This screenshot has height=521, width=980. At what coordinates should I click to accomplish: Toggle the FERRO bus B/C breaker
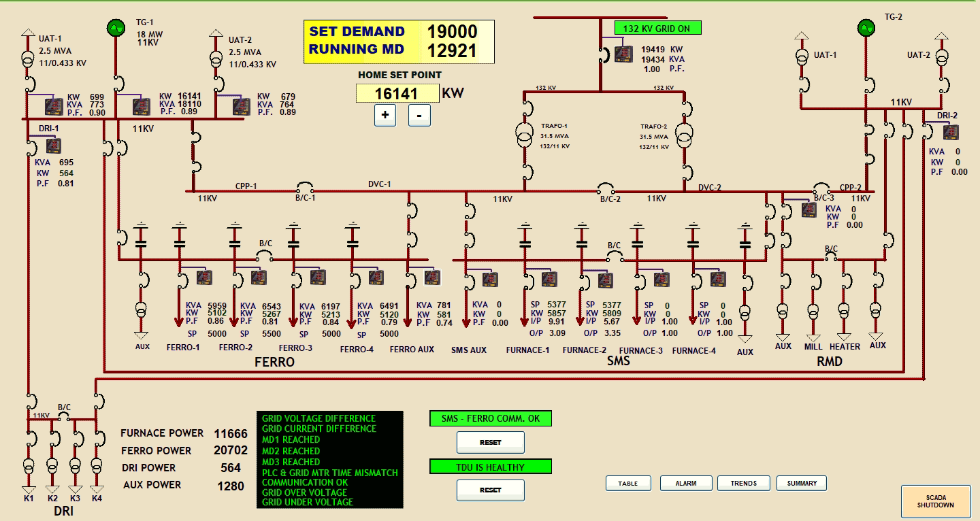264,255
